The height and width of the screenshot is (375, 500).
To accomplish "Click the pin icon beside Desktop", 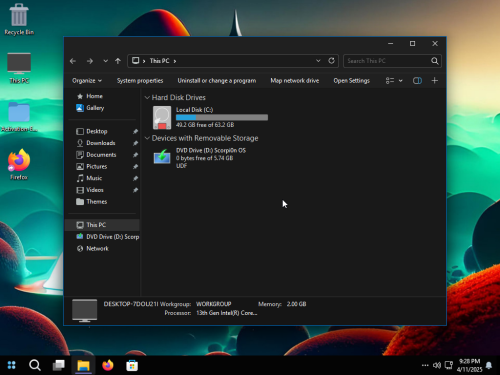I will 135,132.
